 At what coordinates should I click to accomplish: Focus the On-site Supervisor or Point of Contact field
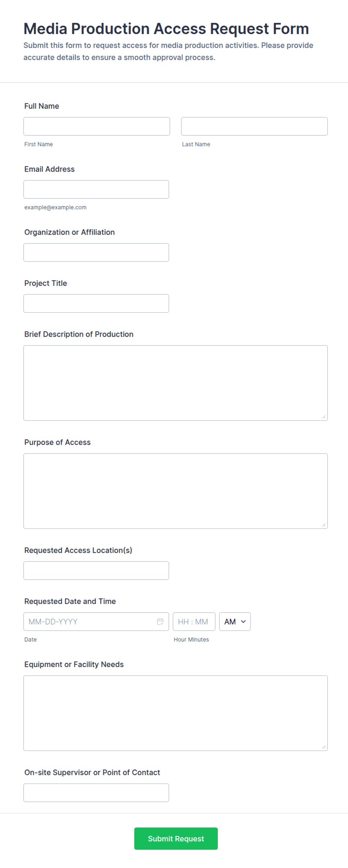pos(96,793)
